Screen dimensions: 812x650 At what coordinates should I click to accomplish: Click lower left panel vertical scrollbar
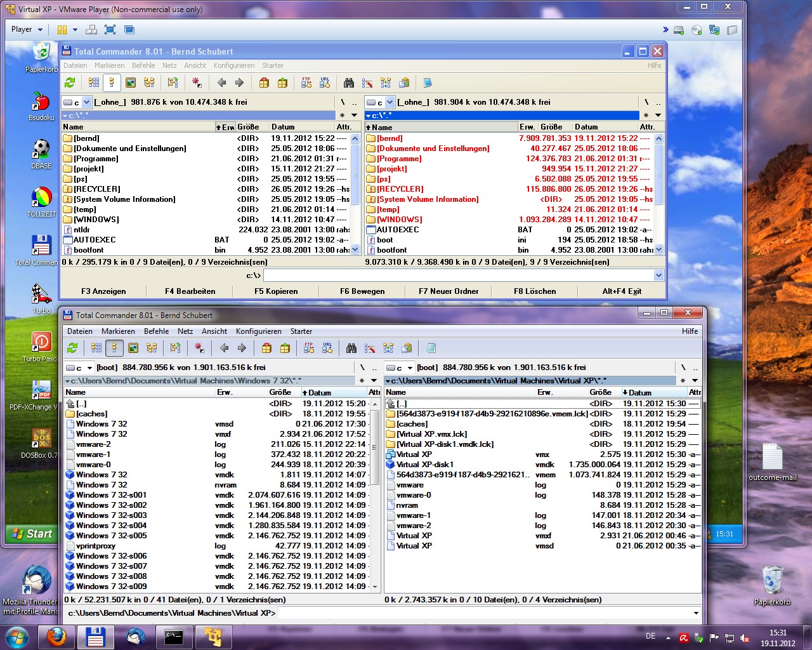(374, 494)
